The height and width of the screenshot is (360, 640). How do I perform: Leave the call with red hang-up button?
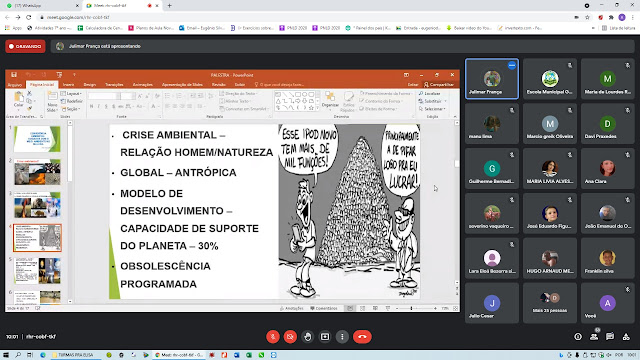click(362, 337)
